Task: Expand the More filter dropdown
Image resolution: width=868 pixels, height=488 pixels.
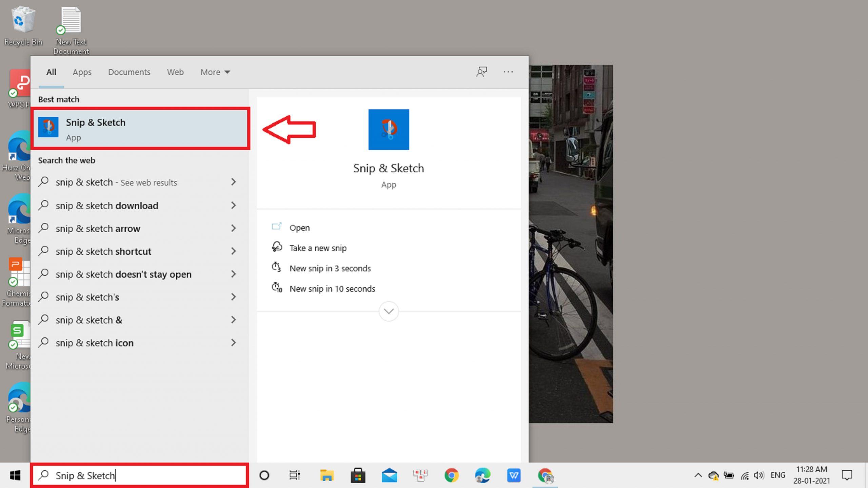Action: click(215, 72)
